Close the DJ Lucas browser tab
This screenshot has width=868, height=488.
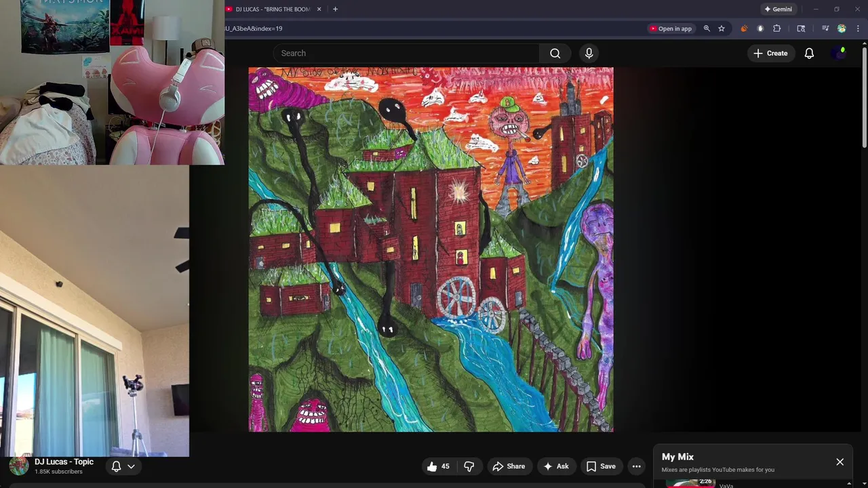tap(319, 9)
